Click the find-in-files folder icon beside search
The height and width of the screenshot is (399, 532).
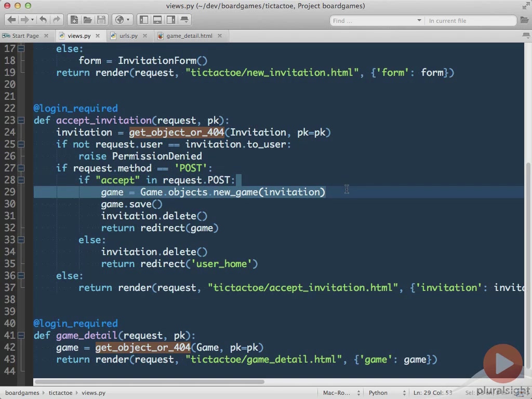(x=524, y=21)
